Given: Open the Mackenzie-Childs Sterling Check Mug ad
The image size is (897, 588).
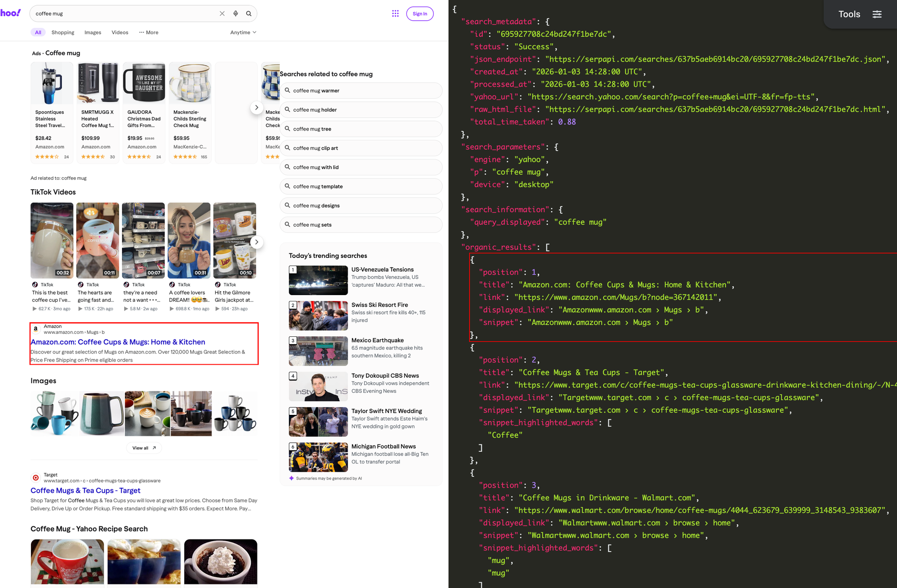Looking at the screenshot, I should 190,113.
